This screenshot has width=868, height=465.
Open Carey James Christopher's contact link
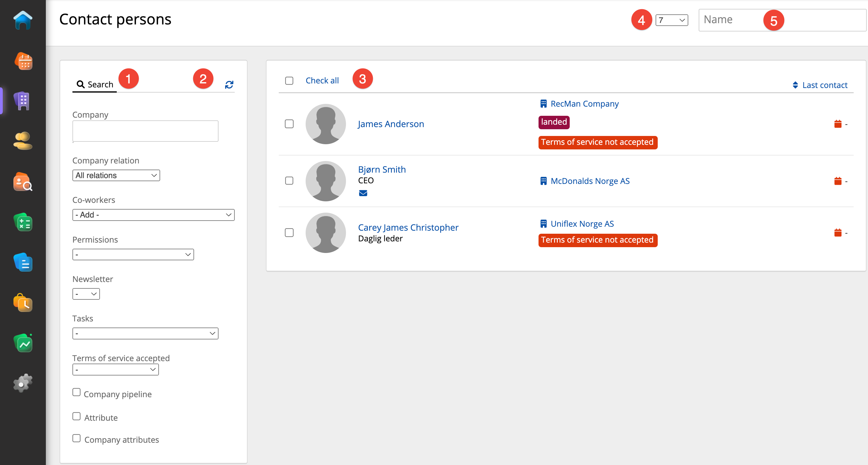pos(408,228)
